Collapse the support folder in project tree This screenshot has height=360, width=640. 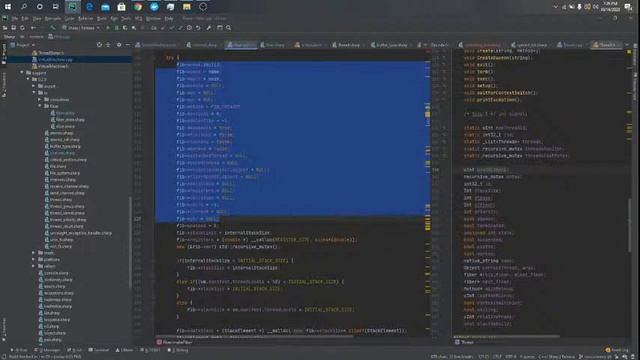22,73
